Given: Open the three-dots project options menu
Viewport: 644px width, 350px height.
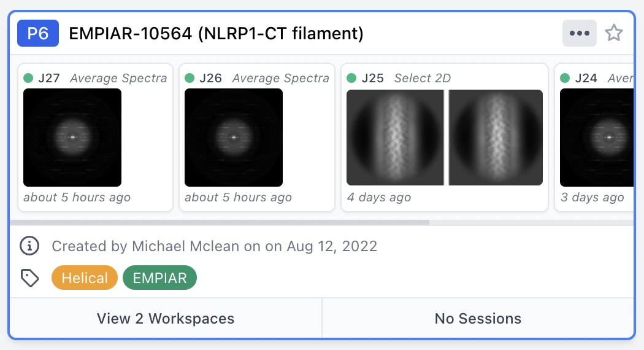Looking at the screenshot, I should (x=579, y=33).
